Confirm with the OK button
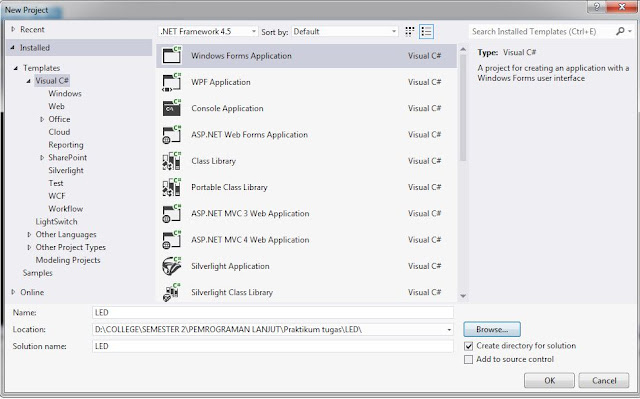Viewport: 640px width, 399px height. click(x=549, y=380)
